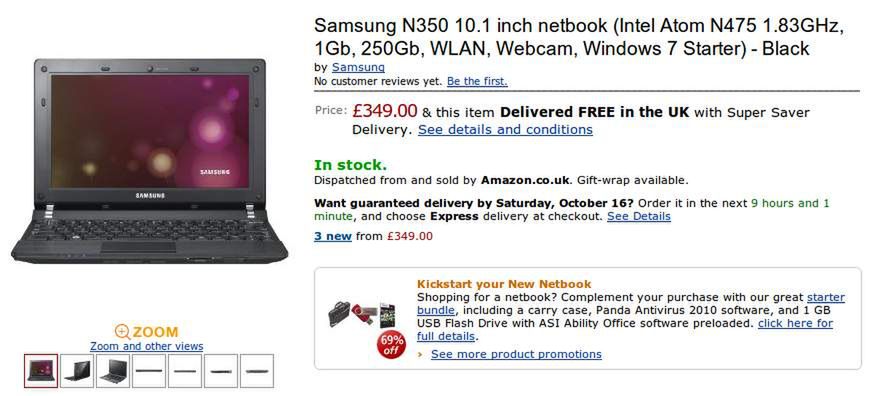Click the red 69% off badge
Screen dimensions: 869x396
391,344
